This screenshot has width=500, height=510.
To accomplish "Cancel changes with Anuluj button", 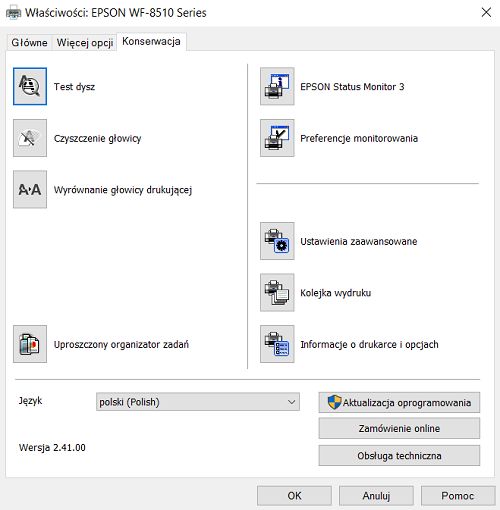I will tap(376, 496).
